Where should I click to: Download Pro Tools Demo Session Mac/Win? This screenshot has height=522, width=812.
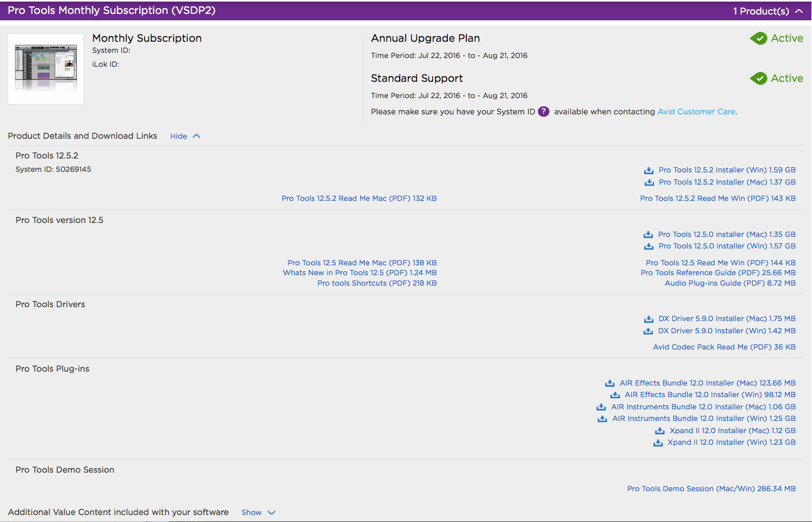coord(711,489)
